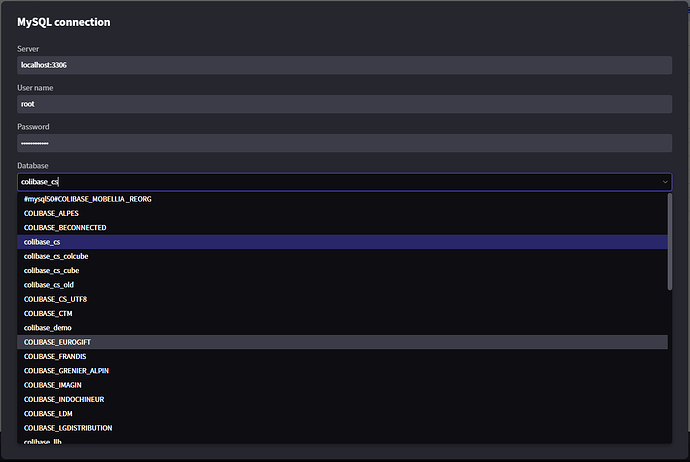Choose COLIBASE_IMAGIN database option
The image size is (690, 462).
pos(53,385)
